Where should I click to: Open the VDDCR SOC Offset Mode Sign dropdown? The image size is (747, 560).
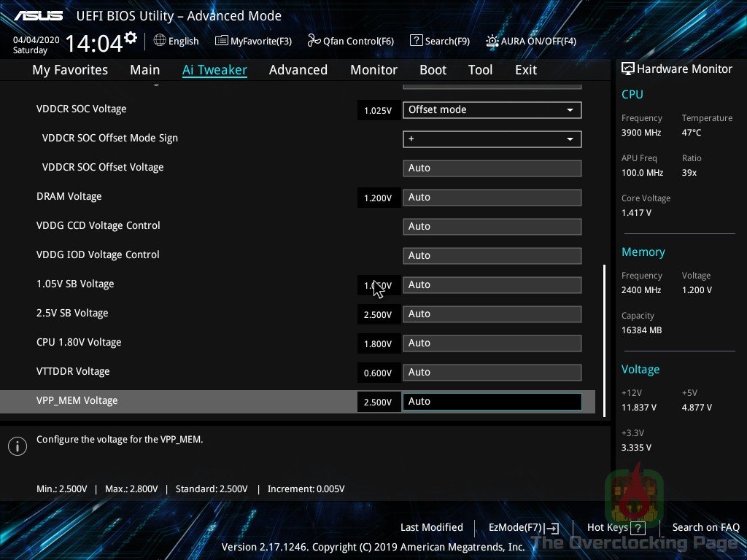pos(492,139)
